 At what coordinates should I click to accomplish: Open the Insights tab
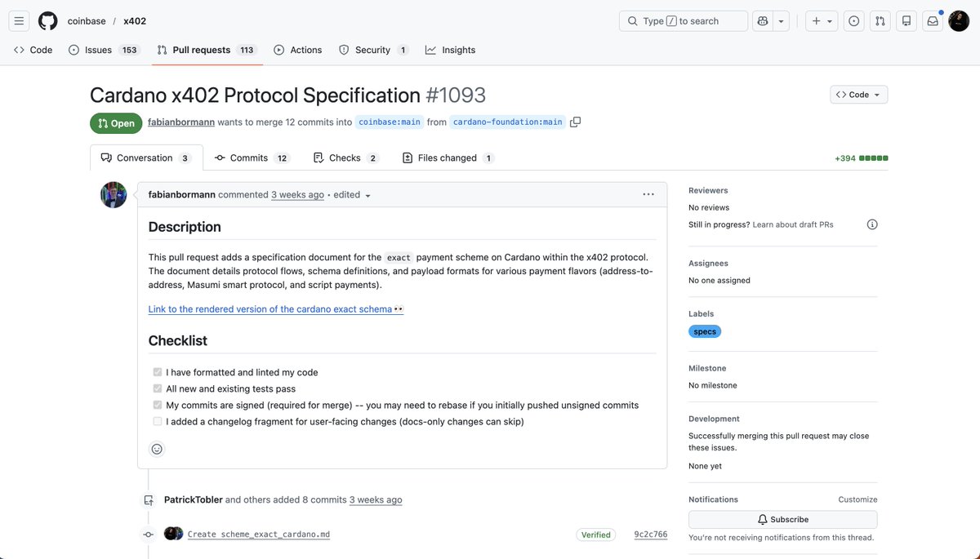click(450, 50)
